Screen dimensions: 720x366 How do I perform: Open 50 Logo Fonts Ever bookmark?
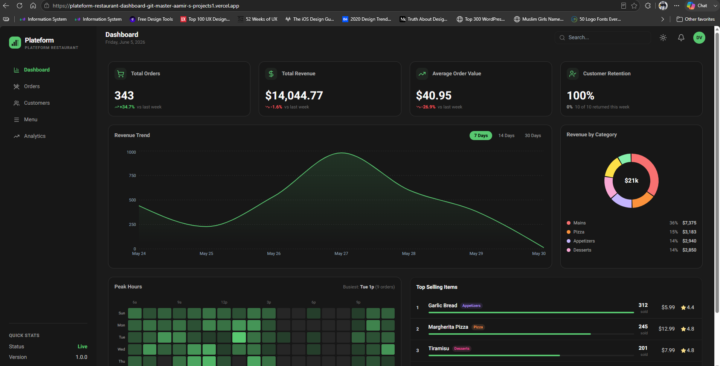click(x=596, y=19)
